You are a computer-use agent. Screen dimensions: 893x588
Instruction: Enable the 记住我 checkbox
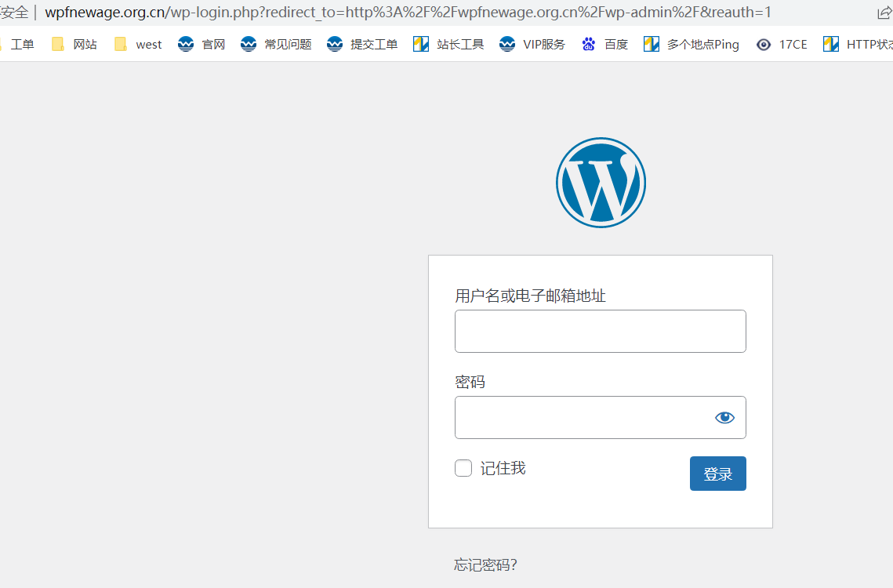(x=463, y=468)
